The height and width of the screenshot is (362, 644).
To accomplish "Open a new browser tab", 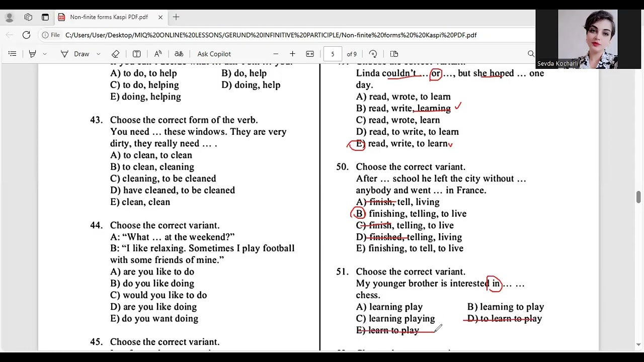I will (176, 17).
